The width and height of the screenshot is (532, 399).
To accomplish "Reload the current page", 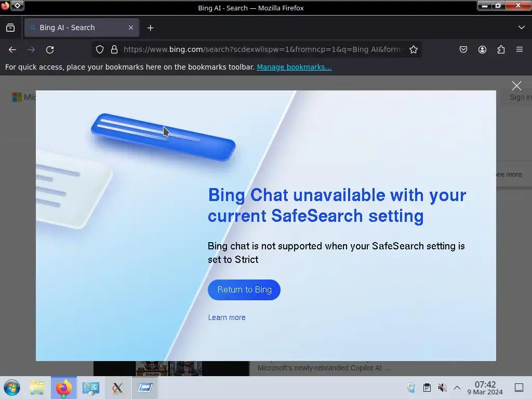I will point(50,50).
